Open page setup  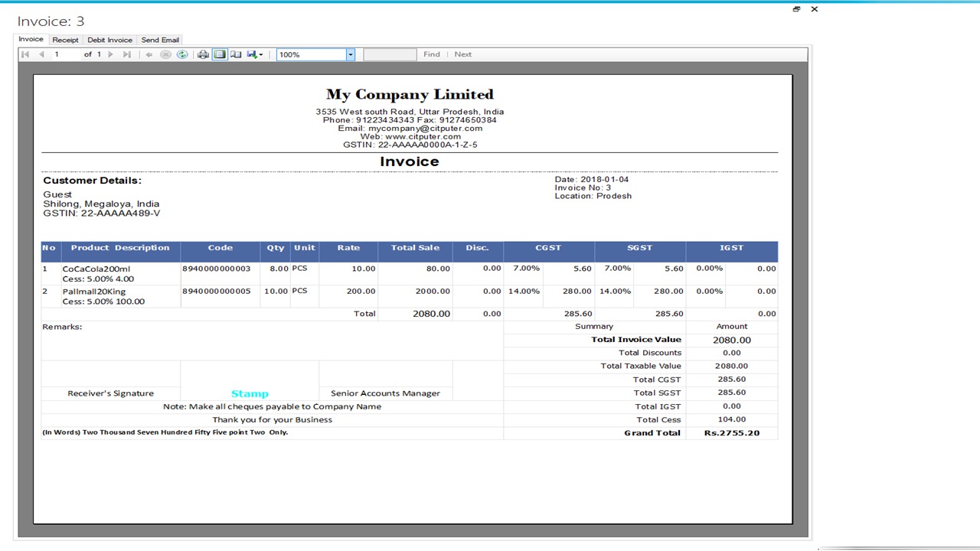click(236, 54)
